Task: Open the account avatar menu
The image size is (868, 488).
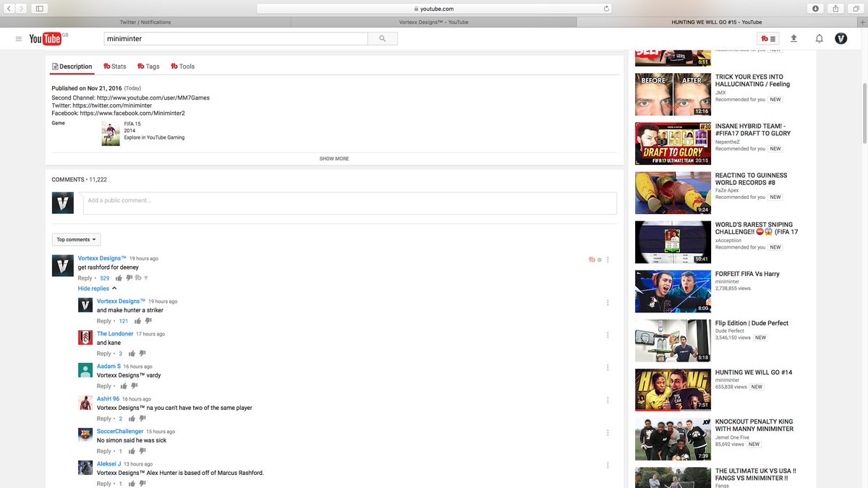Action: click(841, 39)
